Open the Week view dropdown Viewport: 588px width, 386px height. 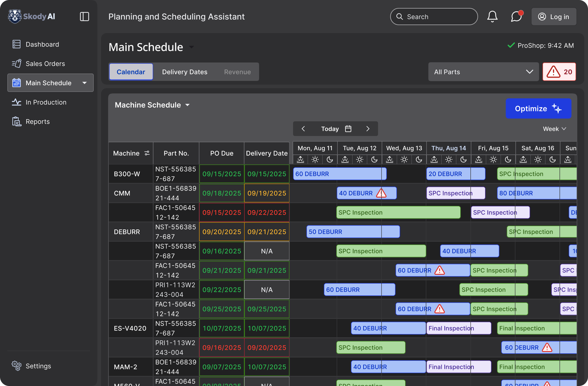[554, 129]
